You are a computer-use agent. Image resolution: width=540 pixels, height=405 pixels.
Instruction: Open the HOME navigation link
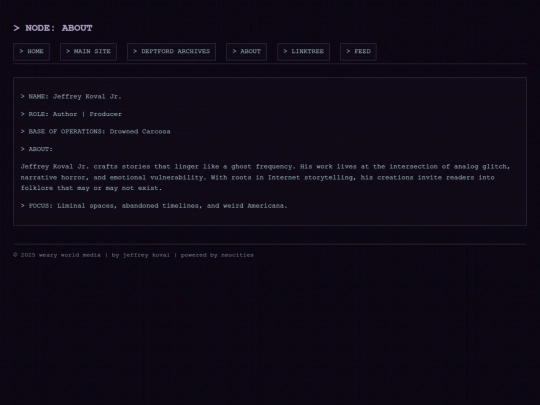31,52
